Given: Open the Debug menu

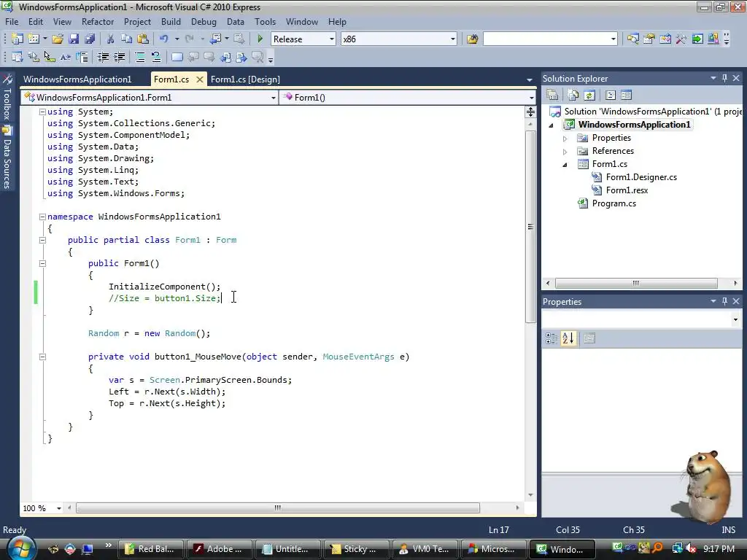Looking at the screenshot, I should pos(204,22).
